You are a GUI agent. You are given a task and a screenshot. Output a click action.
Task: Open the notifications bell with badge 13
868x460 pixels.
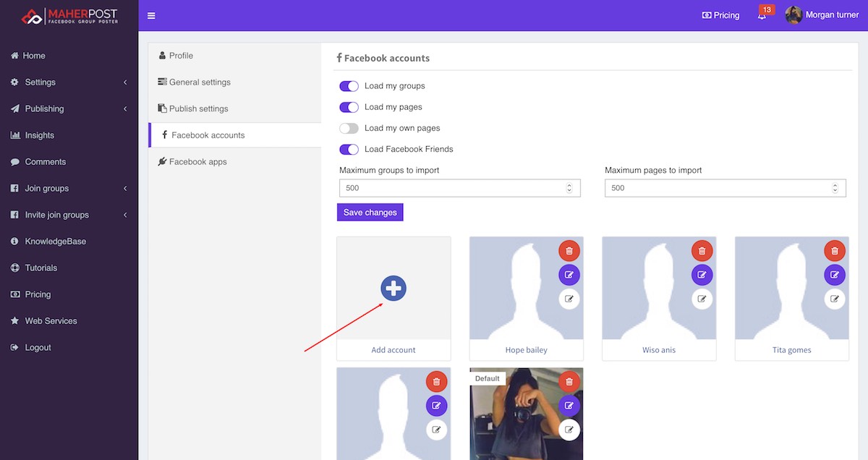(x=762, y=14)
